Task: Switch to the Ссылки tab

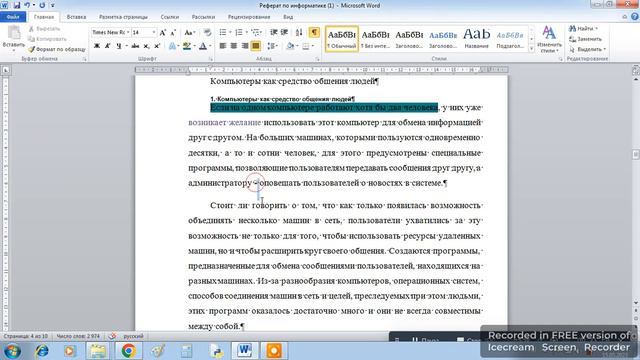Action: [170, 17]
